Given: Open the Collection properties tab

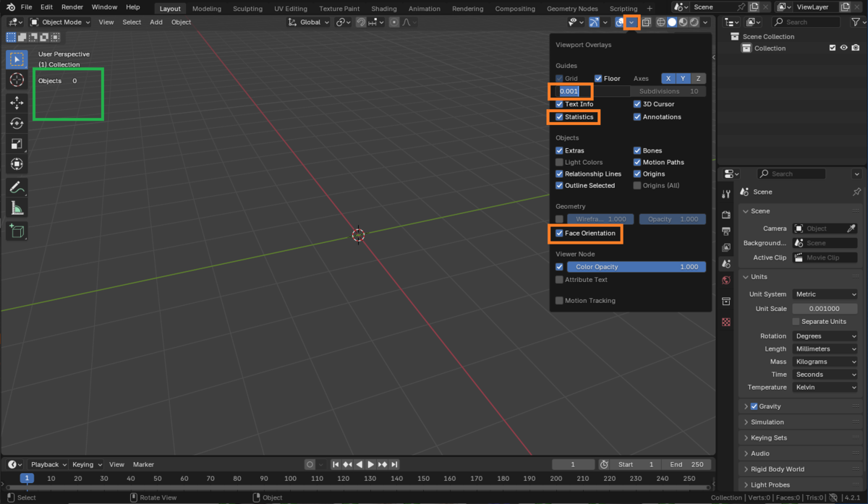Looking at the screenshot, I should (726, 302).
